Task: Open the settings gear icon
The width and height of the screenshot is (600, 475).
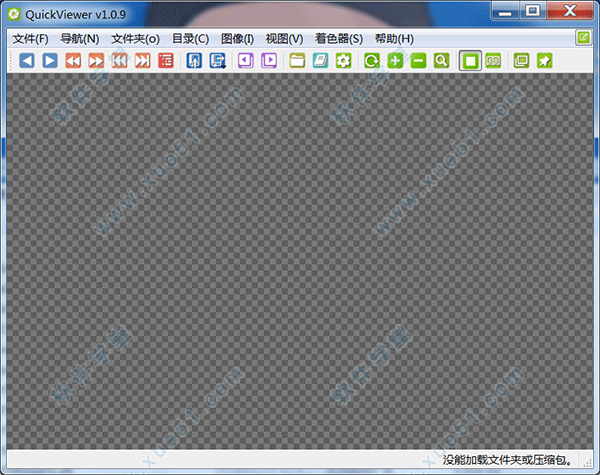Action: click(343, 62)
